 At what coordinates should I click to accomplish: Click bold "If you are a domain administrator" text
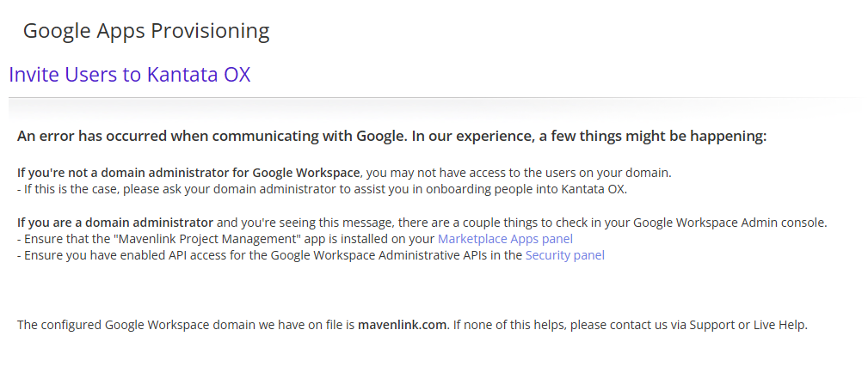coord(115,223)
